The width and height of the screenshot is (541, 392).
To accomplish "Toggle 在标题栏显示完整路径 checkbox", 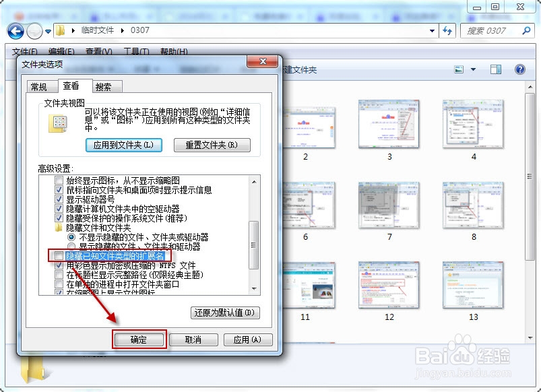I will [59, 275].
